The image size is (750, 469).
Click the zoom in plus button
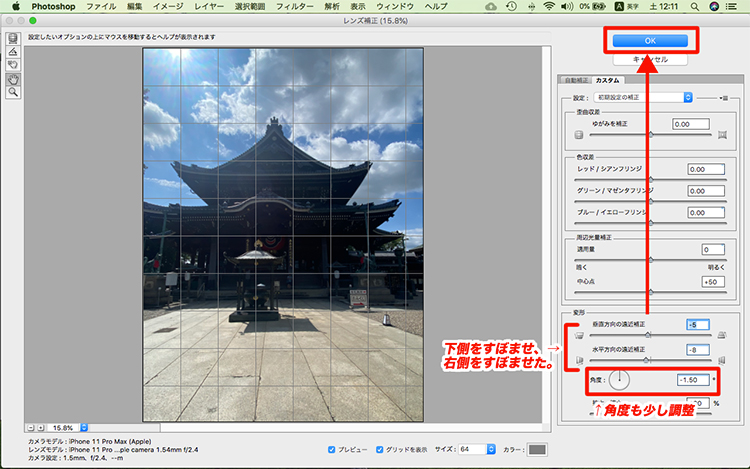[x=41, y=428]
